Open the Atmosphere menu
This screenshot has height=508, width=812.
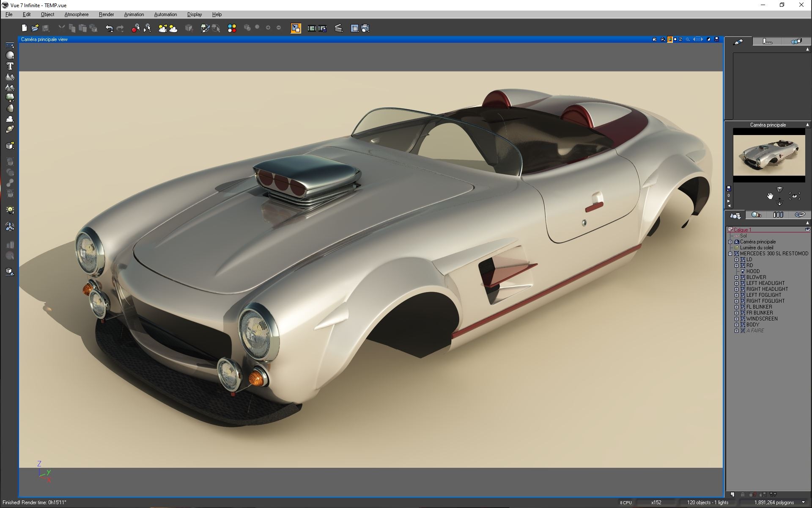coord(76,14)
